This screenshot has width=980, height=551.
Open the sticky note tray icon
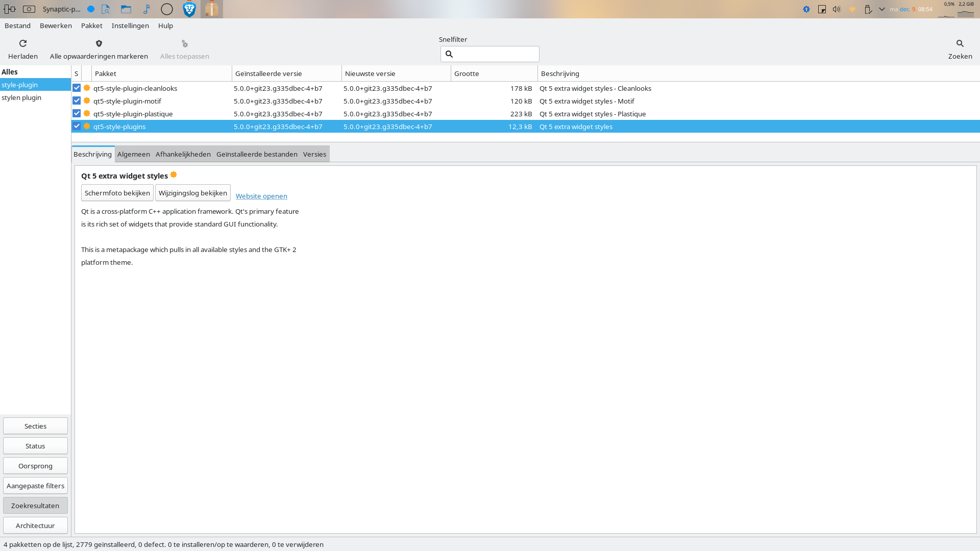point(822,9)
